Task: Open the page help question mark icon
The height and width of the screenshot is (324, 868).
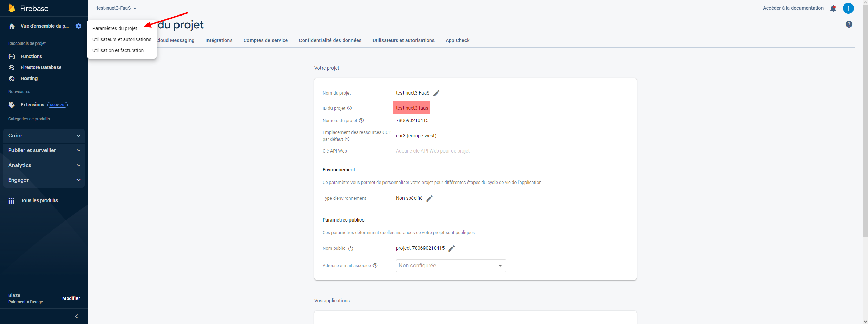Action: point(849,24)
